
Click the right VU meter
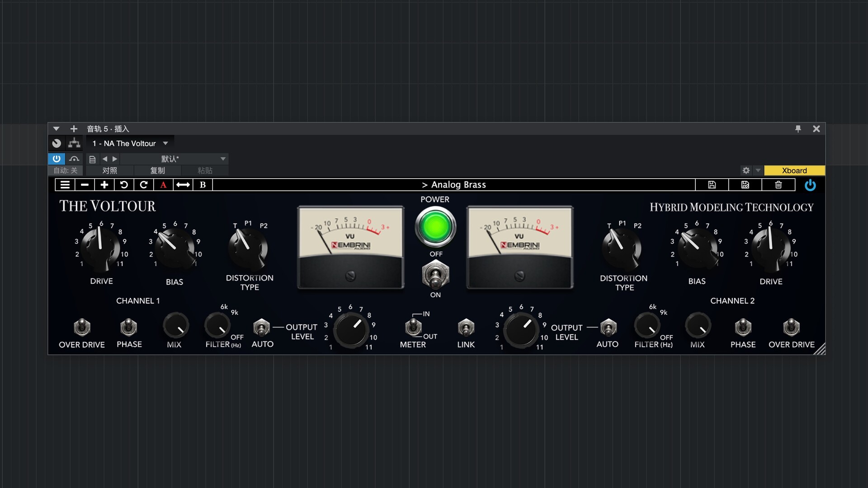coord(520,247)
